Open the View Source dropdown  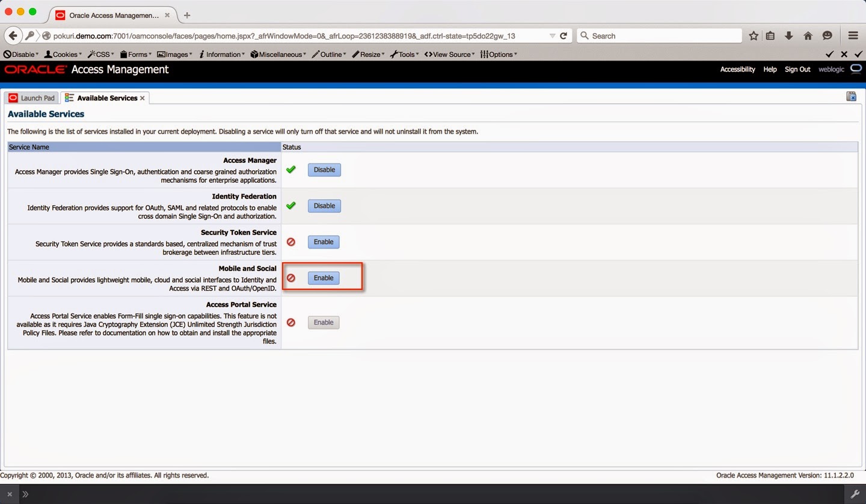[x=449, y=54]
